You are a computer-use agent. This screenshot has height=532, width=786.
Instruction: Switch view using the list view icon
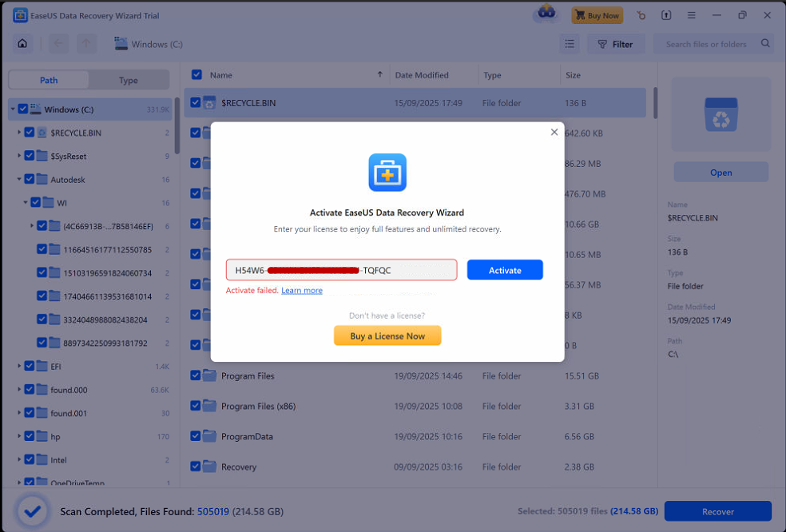pos(570,44)
